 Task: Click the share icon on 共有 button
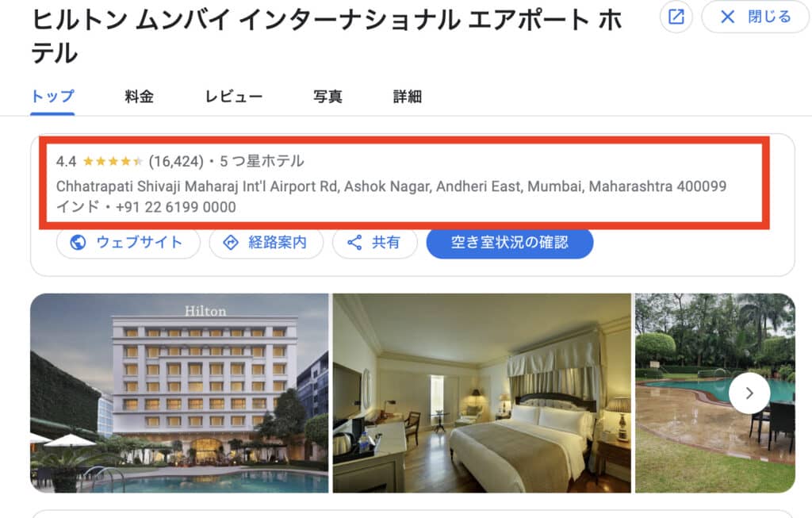click(354, 242)
